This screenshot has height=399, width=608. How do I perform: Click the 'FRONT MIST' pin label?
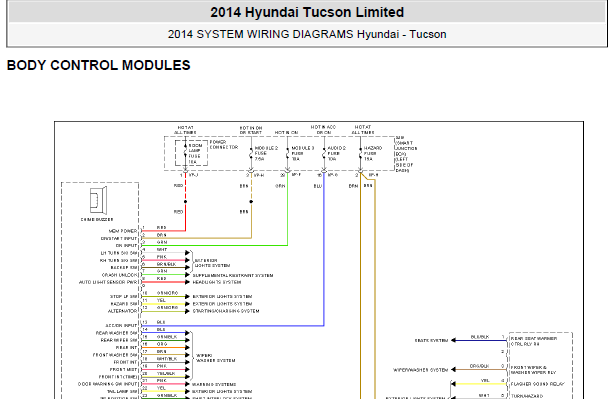coord(123,370)
